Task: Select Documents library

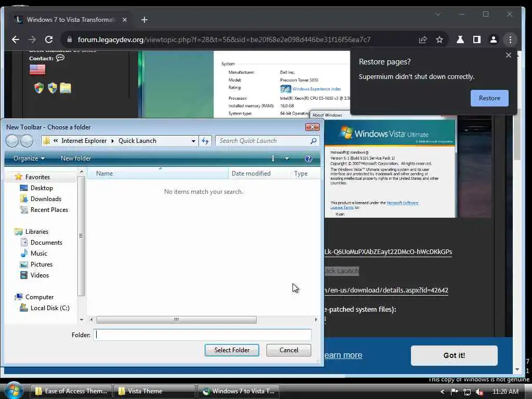Action: (46, 243)
